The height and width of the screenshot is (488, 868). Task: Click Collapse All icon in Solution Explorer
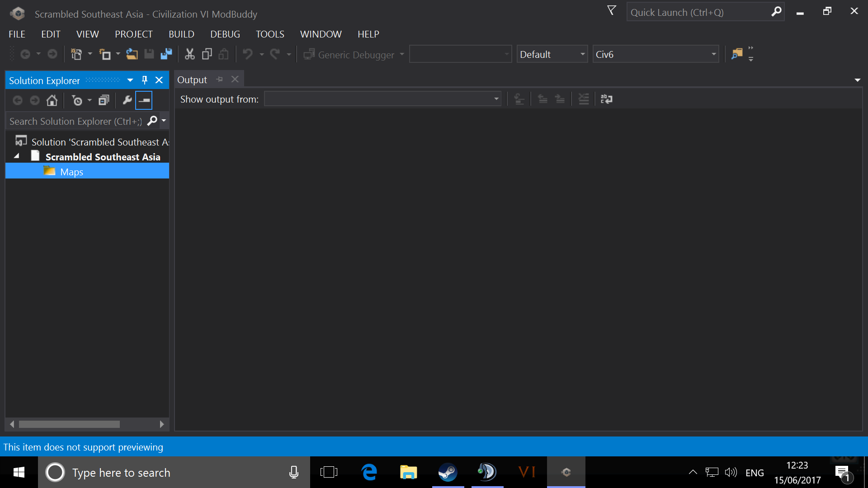click(x=104, y=100)
